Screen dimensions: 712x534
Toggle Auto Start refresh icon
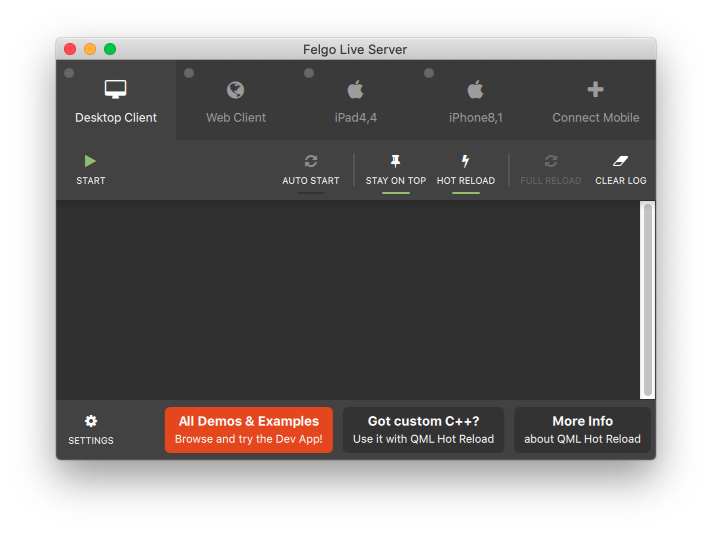point(311,161)
